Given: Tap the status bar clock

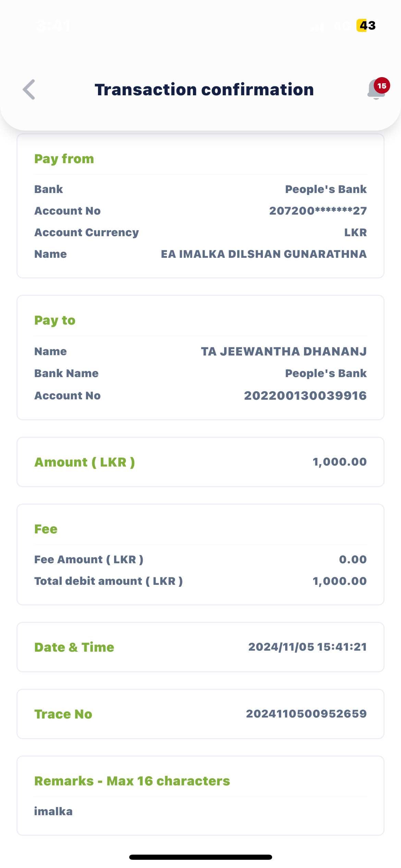Looking at the screenshot, I should pos(54,26).
